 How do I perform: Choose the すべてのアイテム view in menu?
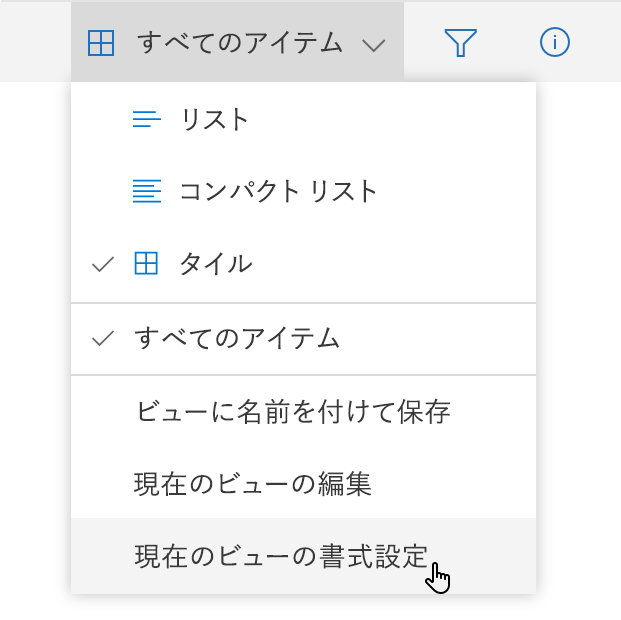tap(303, 339)
